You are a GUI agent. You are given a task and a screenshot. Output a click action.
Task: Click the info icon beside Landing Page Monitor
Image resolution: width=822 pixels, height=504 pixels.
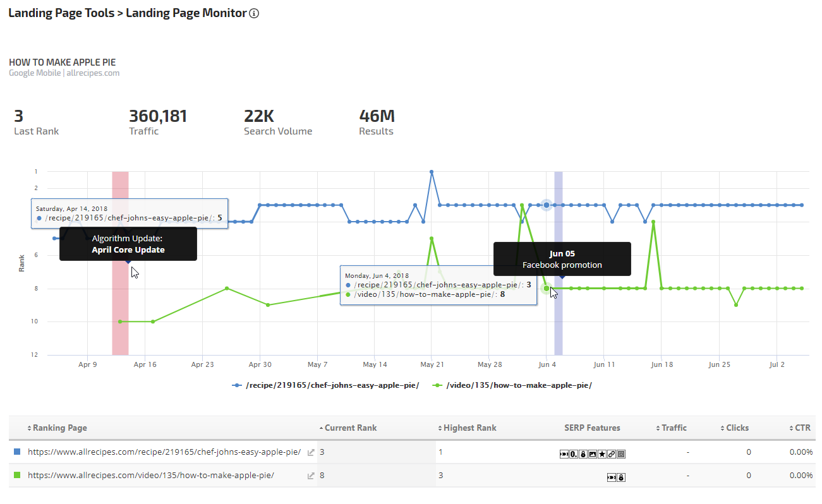[x=254, y=13]
